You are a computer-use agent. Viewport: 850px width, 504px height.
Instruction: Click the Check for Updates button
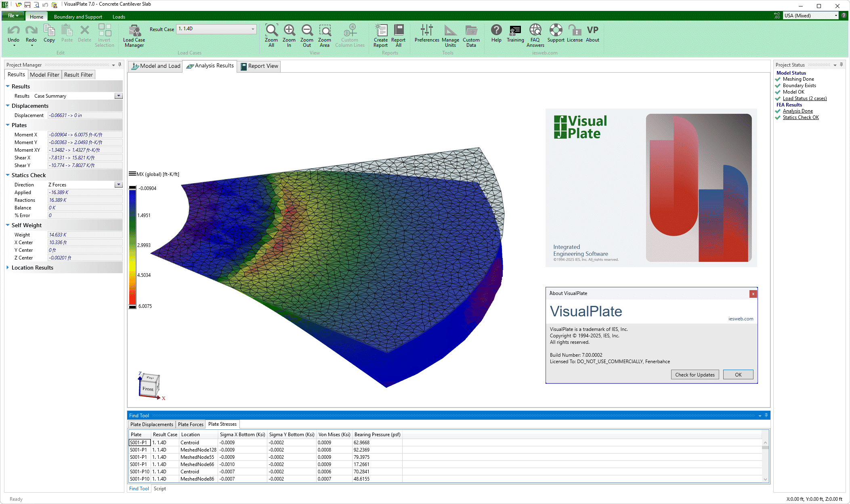click(695, 375)
